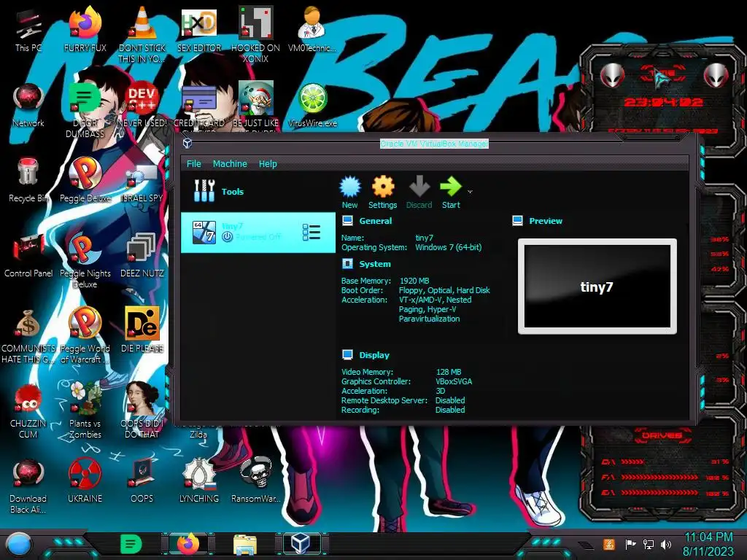Click the Java tray icon
The height and width of the screenshot is (560, 747).
click(x=608, y=544)
